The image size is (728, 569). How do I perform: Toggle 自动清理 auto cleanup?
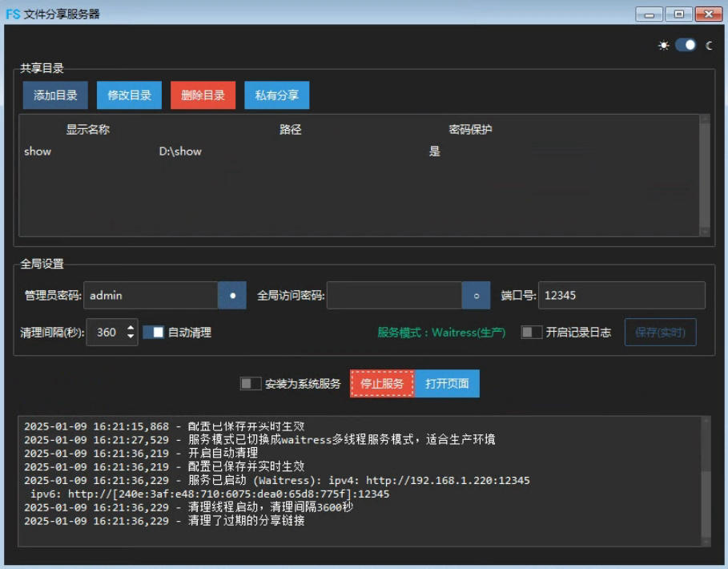pos(153,333)
